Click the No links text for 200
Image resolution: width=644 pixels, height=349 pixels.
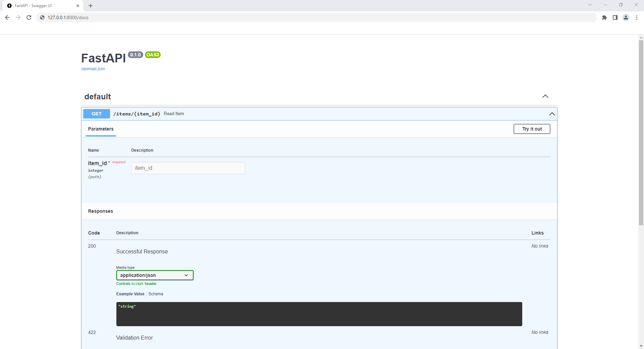point(540,246)
